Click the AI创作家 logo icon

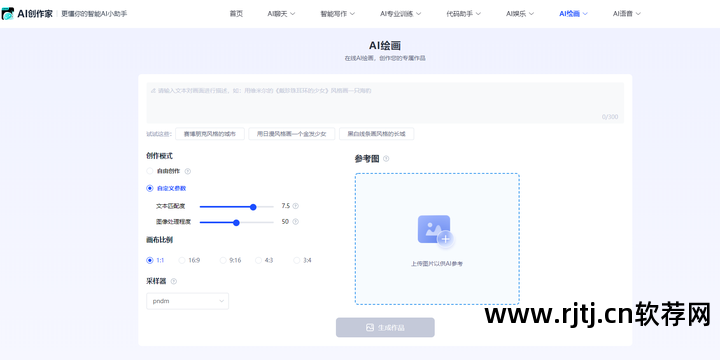pyautogui.click(x=8, y=14)
